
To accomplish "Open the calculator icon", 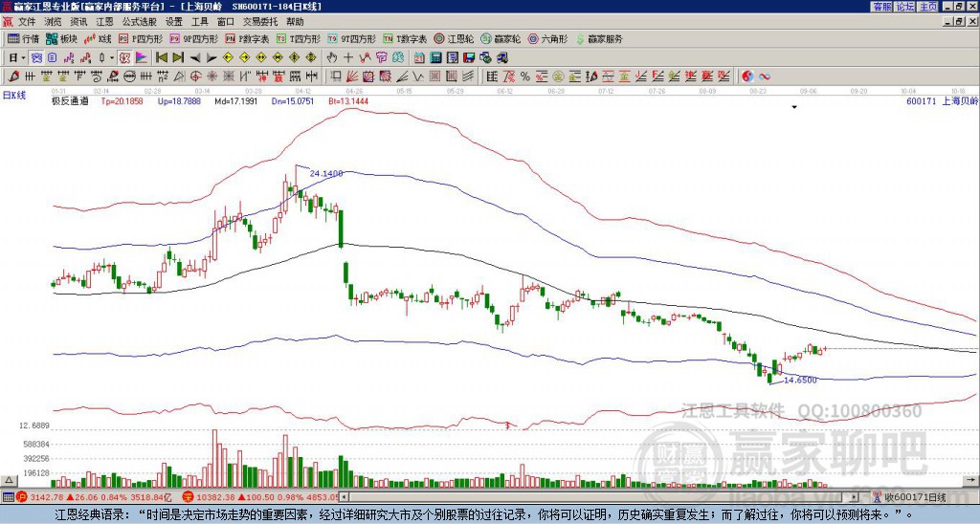I will point(435,57).
